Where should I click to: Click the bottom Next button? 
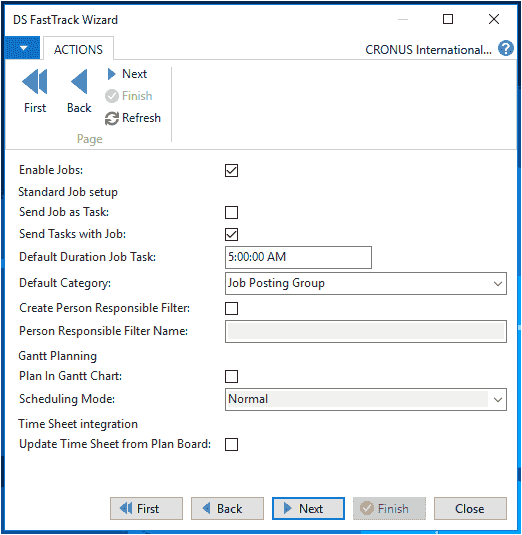[308, 508]
